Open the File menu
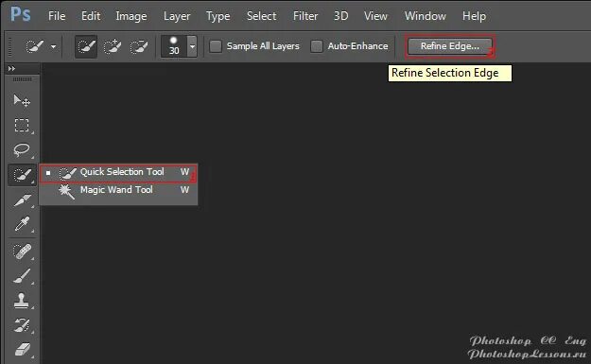Viewport: 591px width, 364px height. click(x=57, y=16)
